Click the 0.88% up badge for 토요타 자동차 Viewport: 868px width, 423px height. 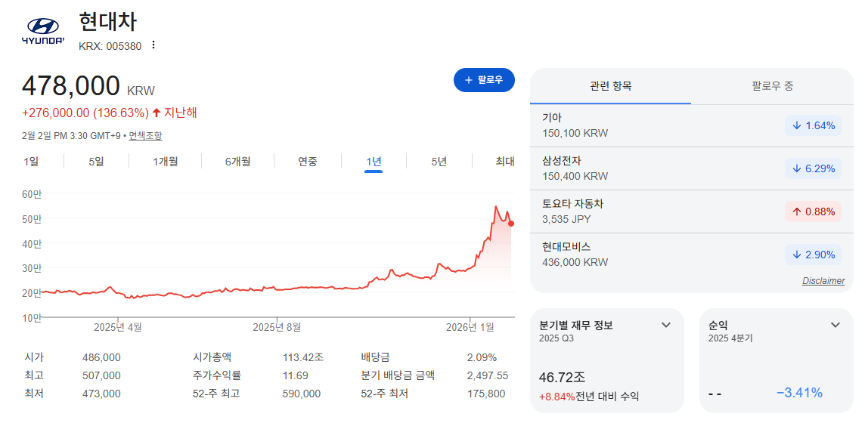tap(814, 211)
